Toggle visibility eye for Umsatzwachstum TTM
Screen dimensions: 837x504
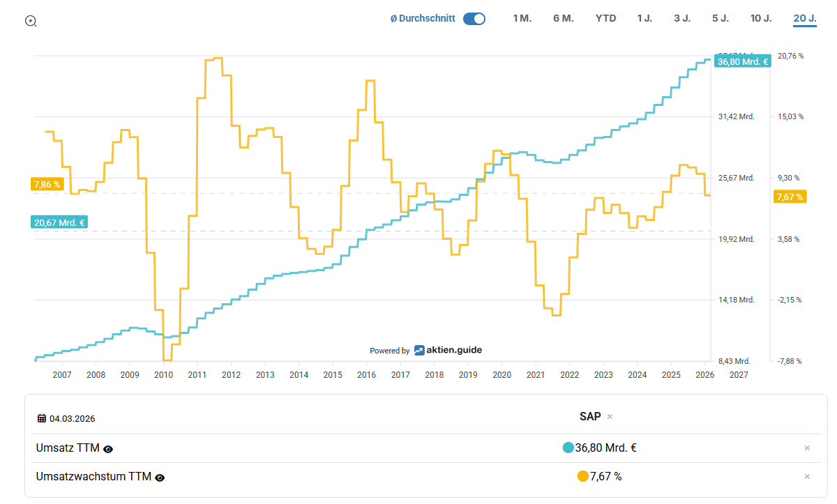(160, 478)
